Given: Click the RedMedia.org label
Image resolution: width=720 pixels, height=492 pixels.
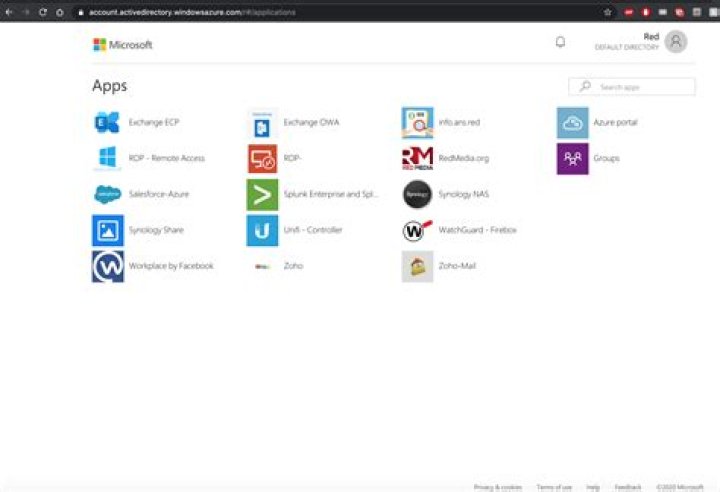Looking at the screenshot, I should tap(464, 158).
